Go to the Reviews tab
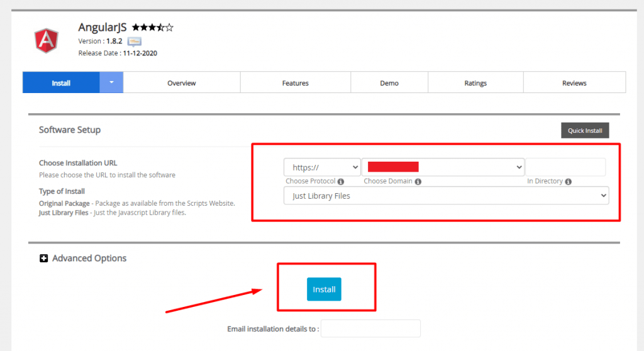 574,82
